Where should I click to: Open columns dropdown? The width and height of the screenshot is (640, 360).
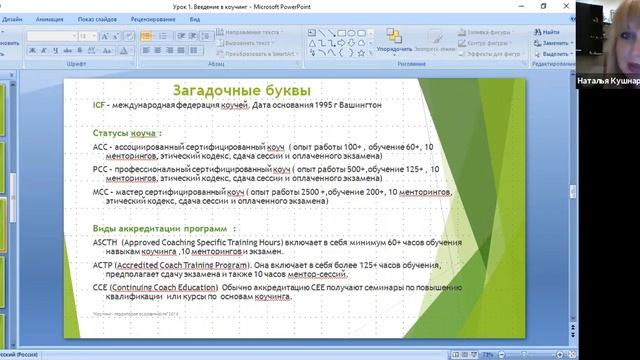(196, 51)
